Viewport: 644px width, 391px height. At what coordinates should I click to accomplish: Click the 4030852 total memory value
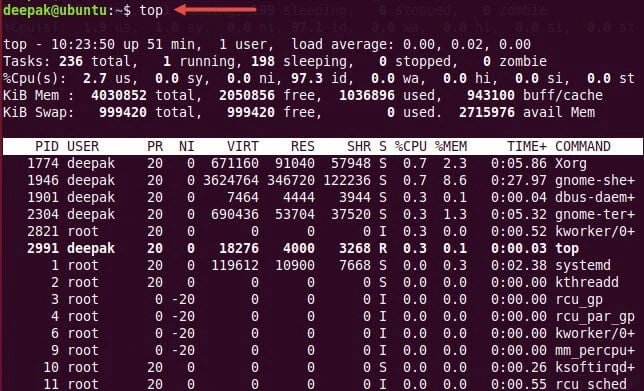click(119, 96)
